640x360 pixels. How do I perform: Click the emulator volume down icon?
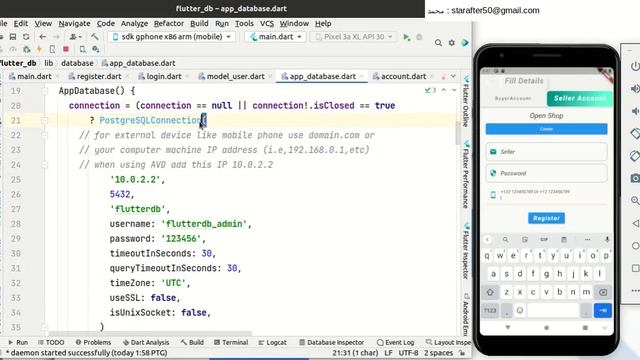pyautogui.click(x=635, y=111)
